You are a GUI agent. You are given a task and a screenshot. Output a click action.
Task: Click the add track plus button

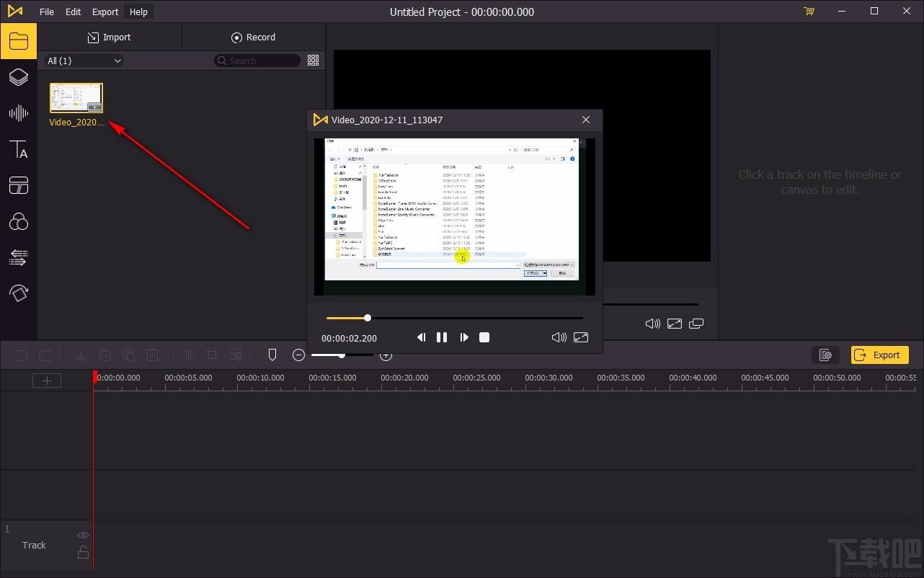[x=47, y=381]
